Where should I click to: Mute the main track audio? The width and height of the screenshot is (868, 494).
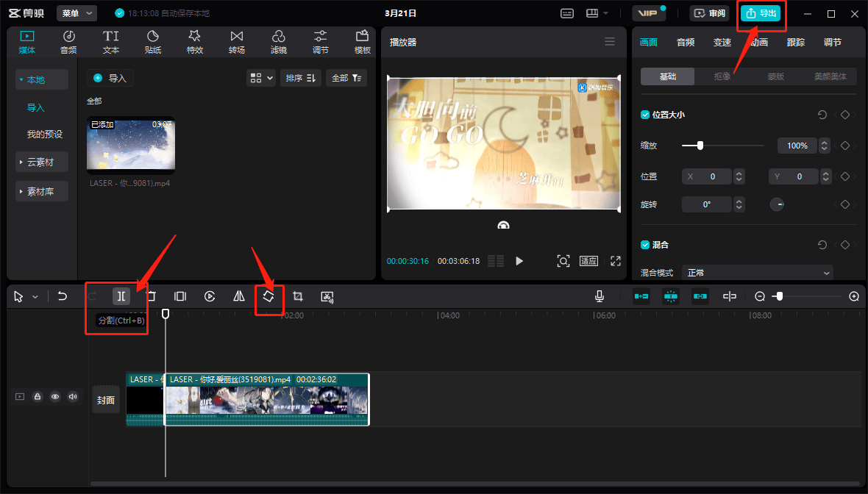click(73, 397)
